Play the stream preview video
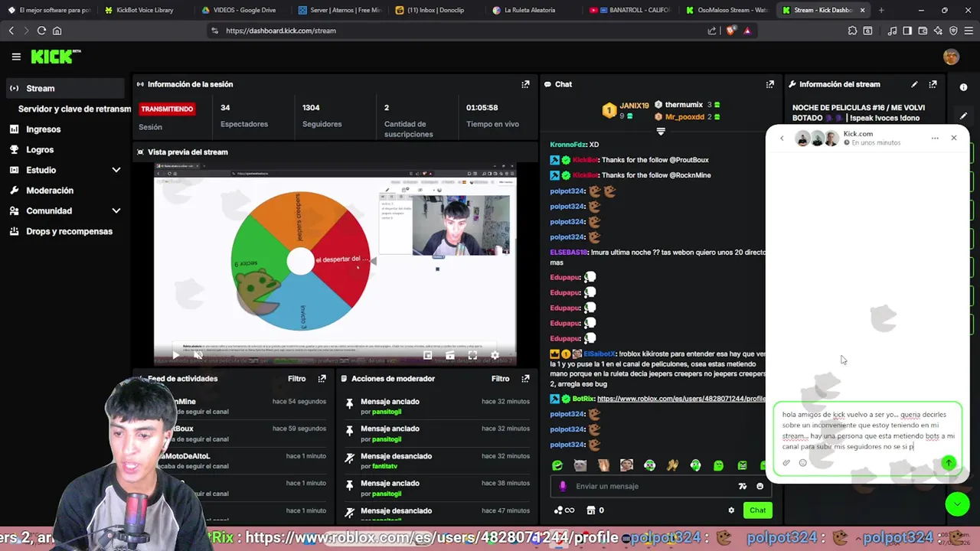980x551 pixels. [175, 355]
